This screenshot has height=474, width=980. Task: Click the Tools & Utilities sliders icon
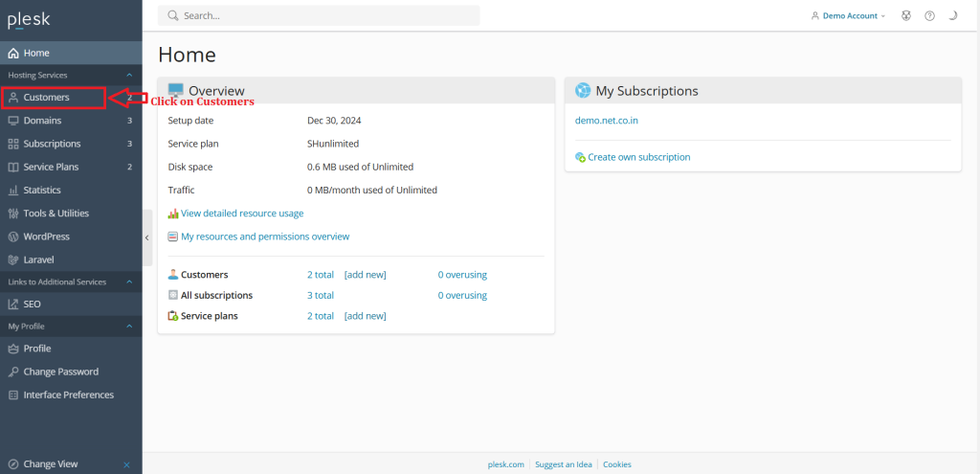click(13, 214)
